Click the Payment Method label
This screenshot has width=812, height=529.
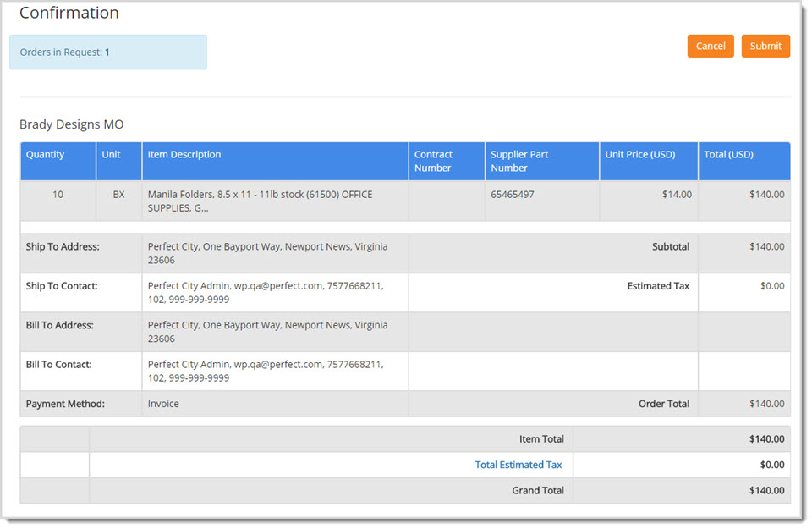coord(65,404)
